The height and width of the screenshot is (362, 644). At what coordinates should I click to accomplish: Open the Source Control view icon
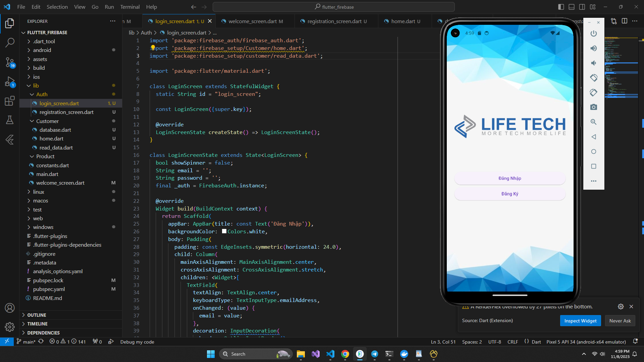[x=10, y=62]
